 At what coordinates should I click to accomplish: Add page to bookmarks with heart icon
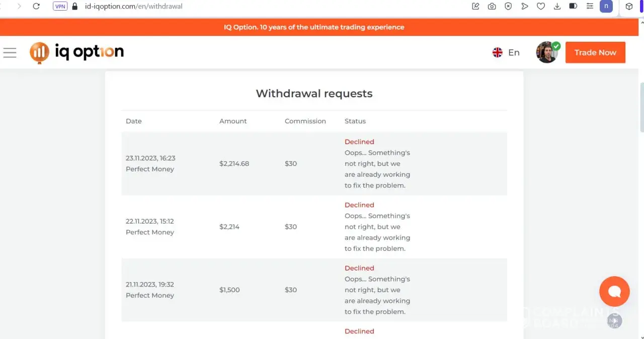point(541,7)
